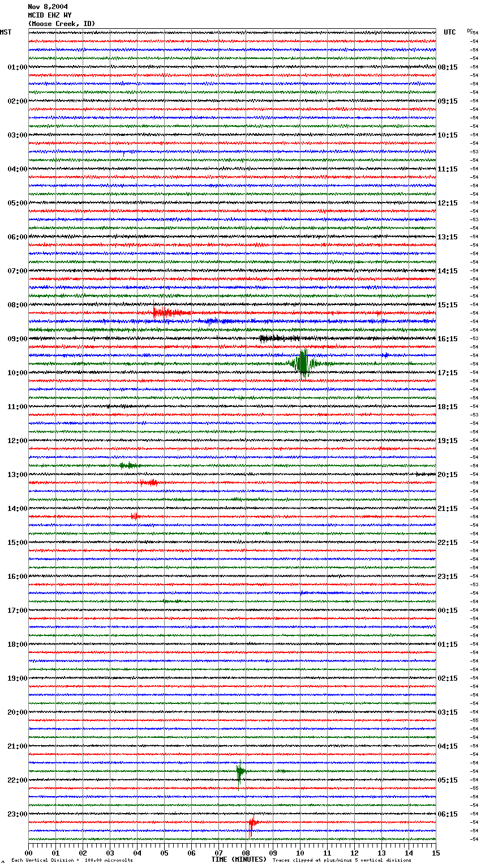This screenshot has height=868, width=481.
Task: Click the date label Nov 8,2004
Action: click(48, 7)
